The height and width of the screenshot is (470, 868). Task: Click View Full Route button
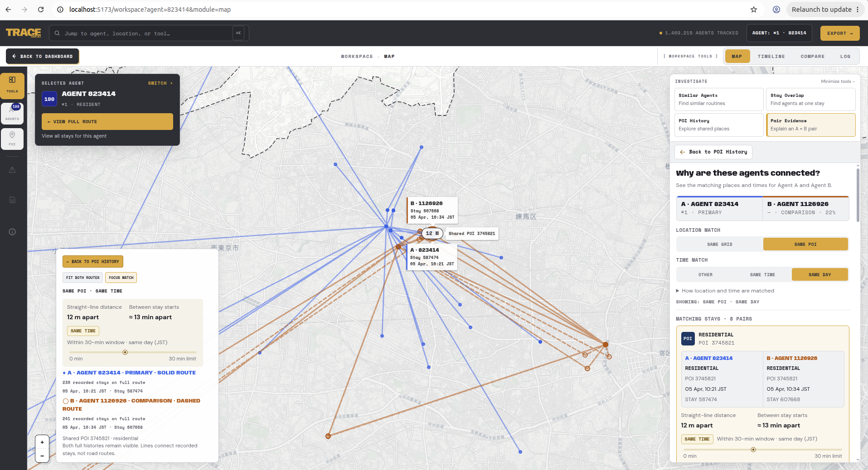coord(107,121)
